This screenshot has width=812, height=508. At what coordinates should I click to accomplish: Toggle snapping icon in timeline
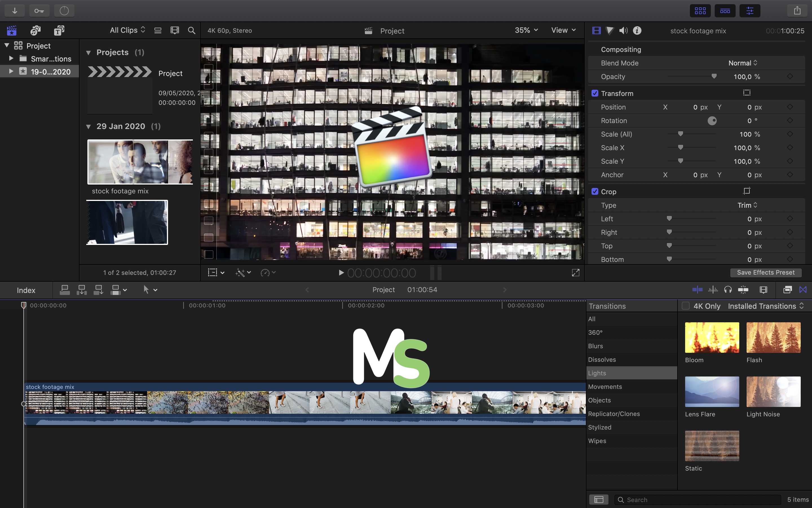pos(743,290)
